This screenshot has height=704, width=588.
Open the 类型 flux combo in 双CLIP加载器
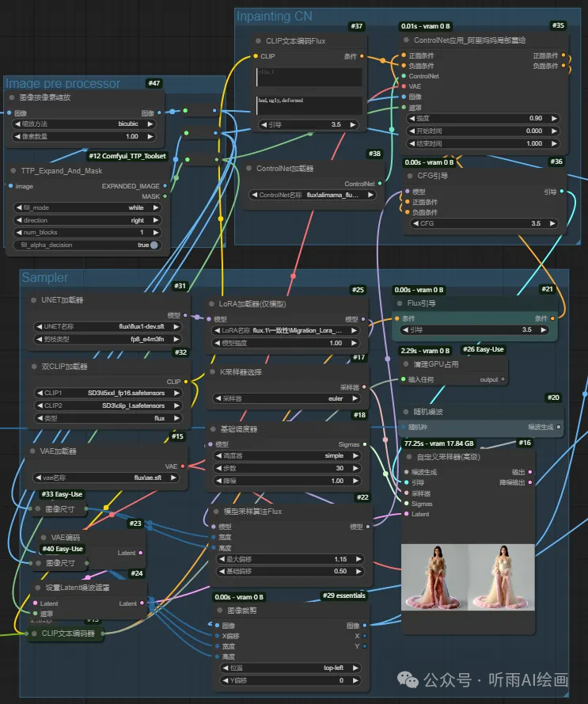[108, 418]
